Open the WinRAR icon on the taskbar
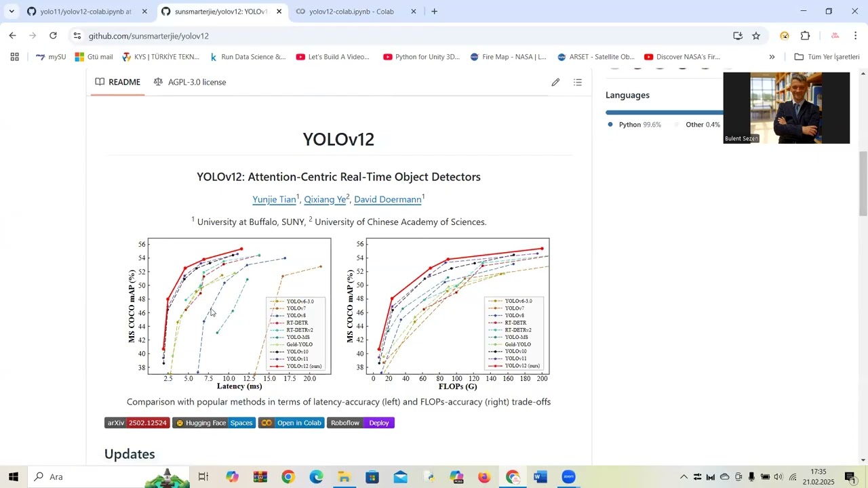The image size is (868, 488). pos(260,477)
